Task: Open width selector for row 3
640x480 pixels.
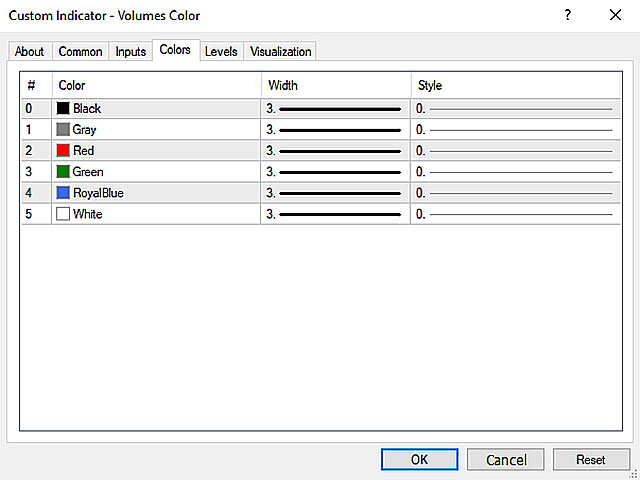Action: tap(335, 172)
